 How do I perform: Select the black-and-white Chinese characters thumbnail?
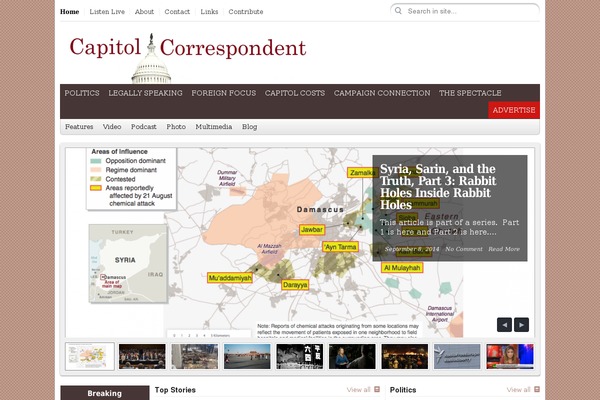point(300,356)
